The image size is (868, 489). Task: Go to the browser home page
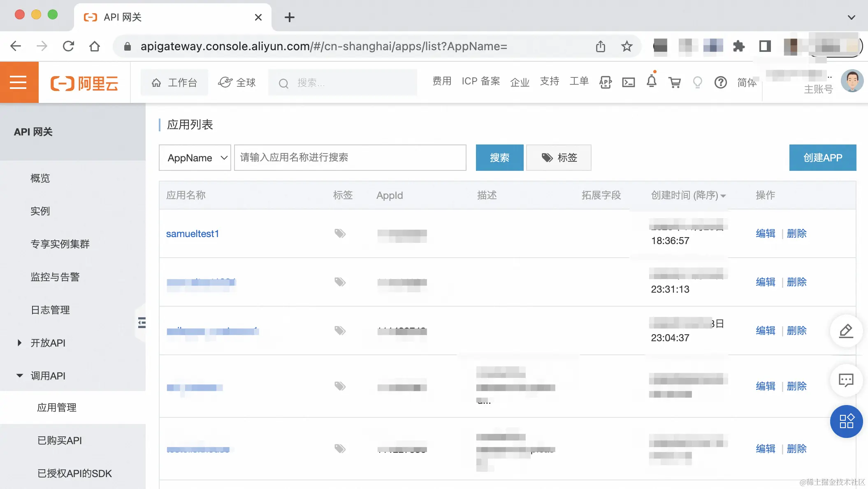pyautogui.click(x=95, y=46)
